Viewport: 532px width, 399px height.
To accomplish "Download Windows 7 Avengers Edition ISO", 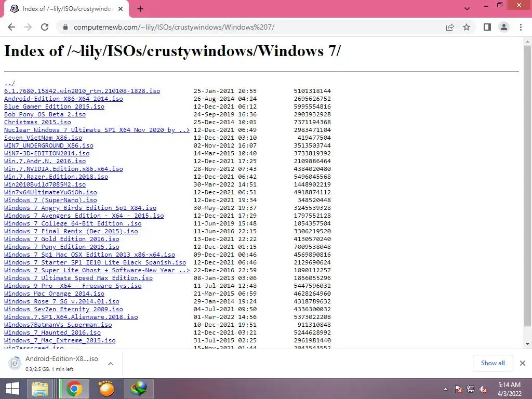I will [x=84, y=216].
